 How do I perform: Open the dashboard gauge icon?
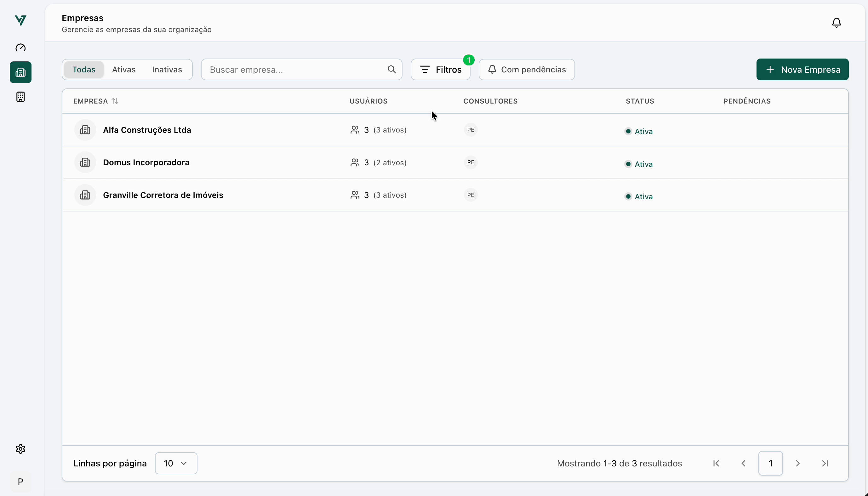pos(20,48)
